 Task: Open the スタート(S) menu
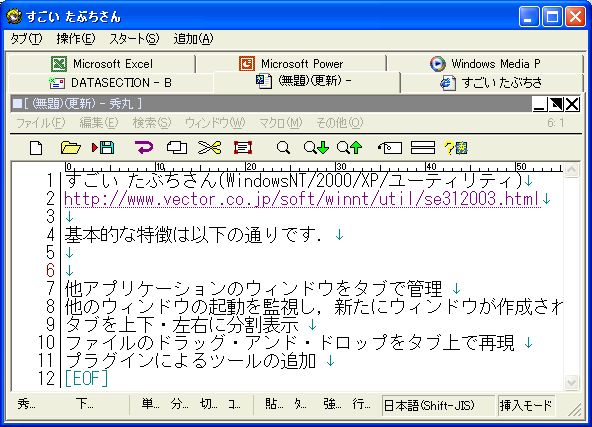coord(134,39)
